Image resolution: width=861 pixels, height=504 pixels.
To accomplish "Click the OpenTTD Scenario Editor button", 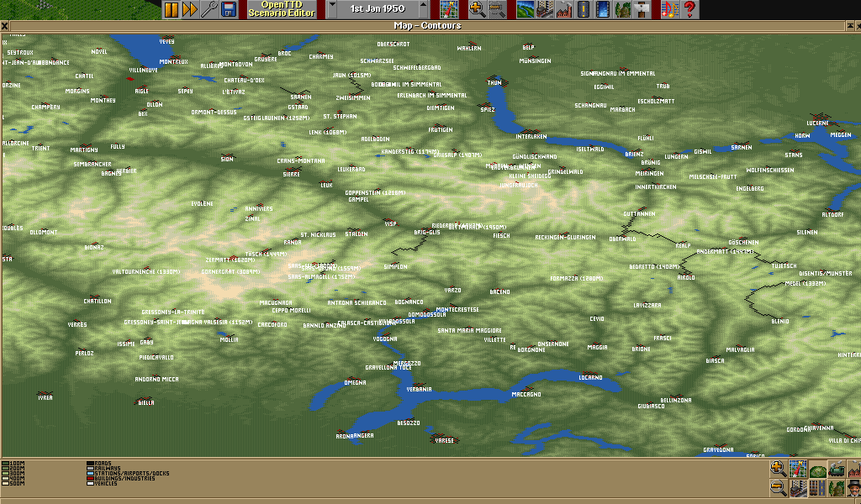I will [282, 9].
